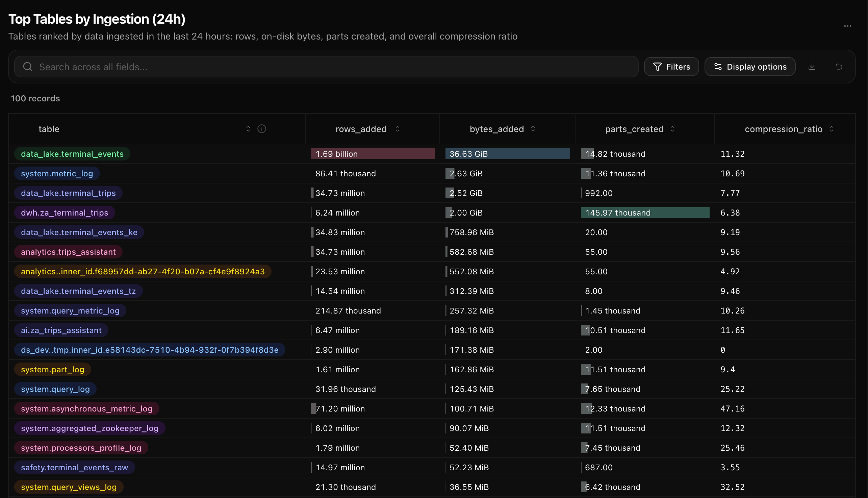Click the 36.63 GiB bytes bar
868x498 pixels.
(507, 154)
